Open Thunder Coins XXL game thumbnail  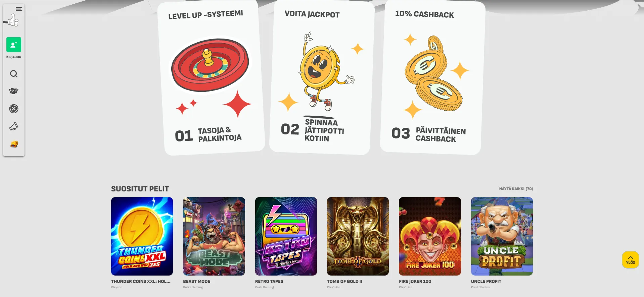142,236
